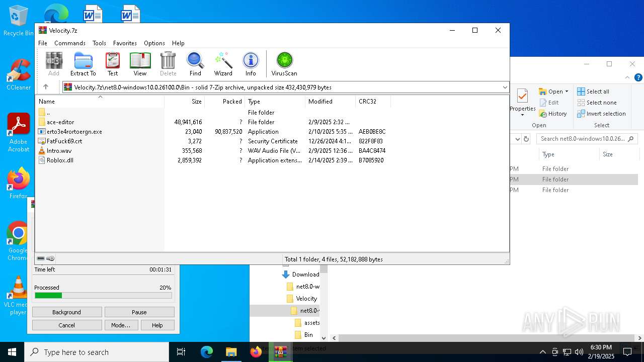The image size is (644, 362).
Task: Pause the extraction
Action: 139,312
